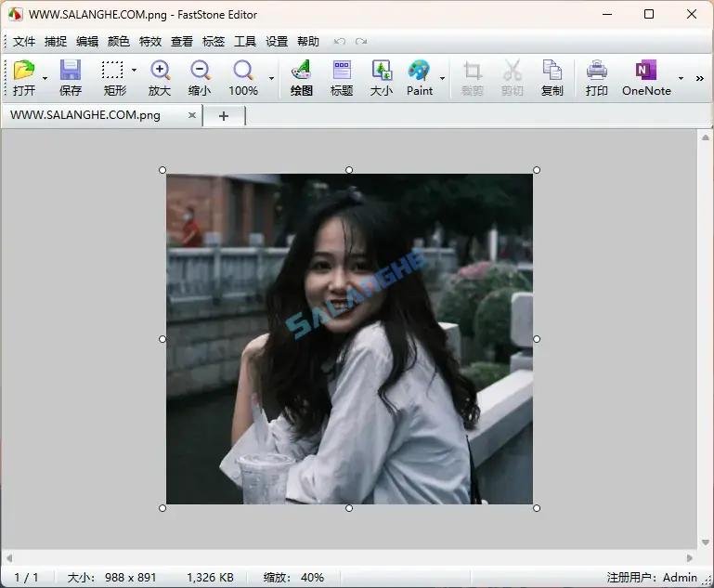
Task: Expand the 打开 dropdown arrow
Action: pyautogui.click(x=45, y=78)
